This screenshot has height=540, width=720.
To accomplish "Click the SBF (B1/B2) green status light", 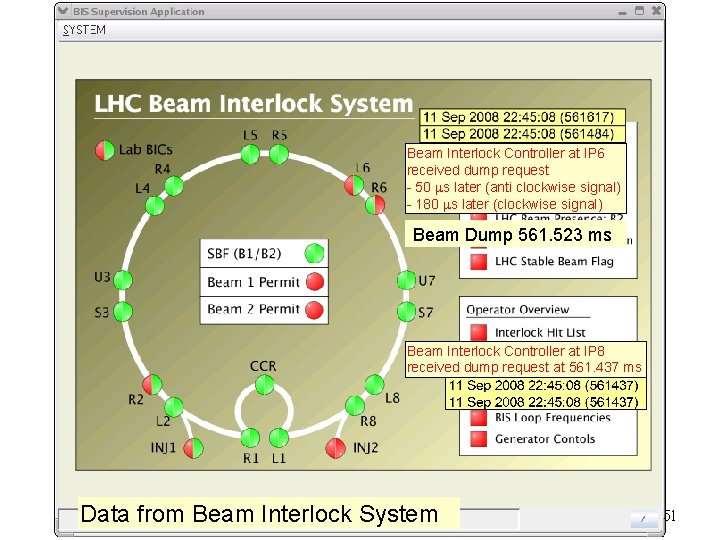I will tap(315, 253).
